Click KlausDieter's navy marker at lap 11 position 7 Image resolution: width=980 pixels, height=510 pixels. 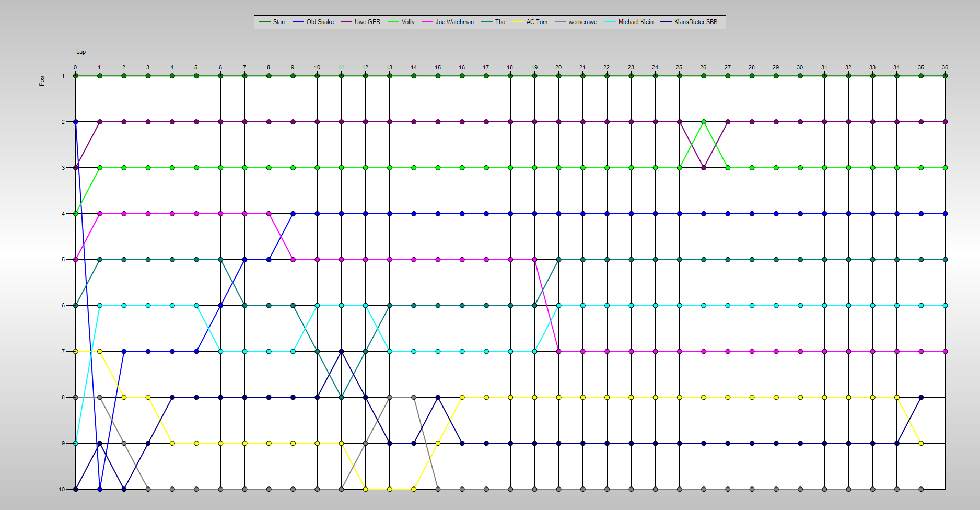click(x=341, y=351)
